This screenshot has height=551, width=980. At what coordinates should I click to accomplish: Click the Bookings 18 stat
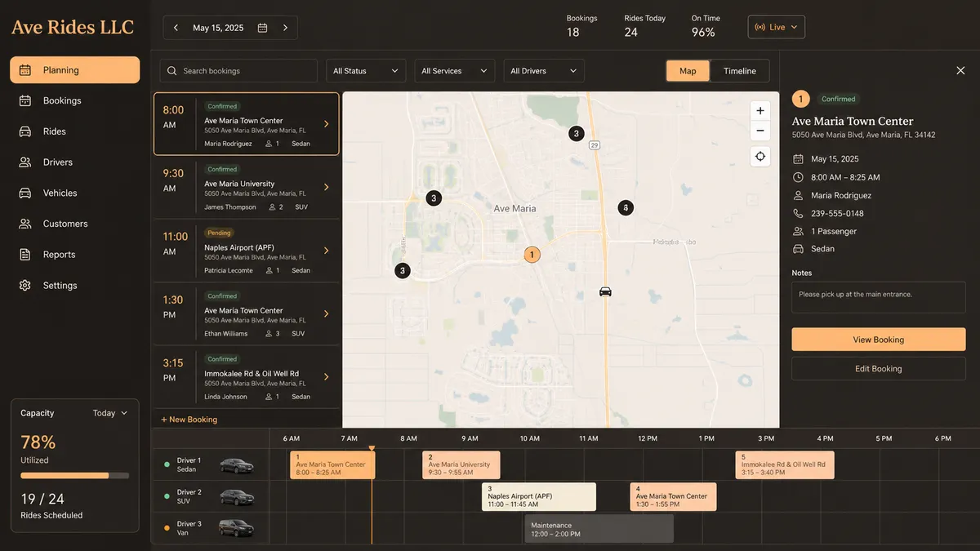click(x=581, y=26)
